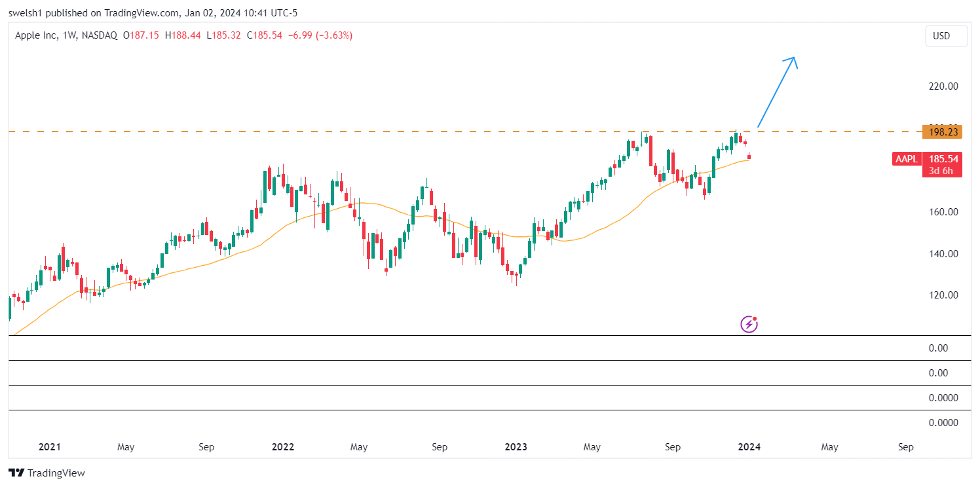Image resolution: width=980 pixels, height=487 pixels.
Task: Click the 120.00 price axis label
Action: point(944,295)
